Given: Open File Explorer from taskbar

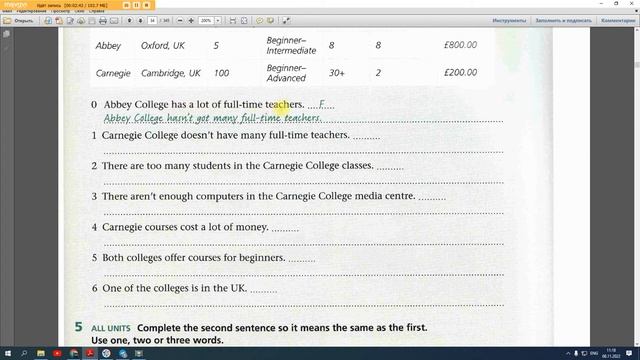Looking at the screenshot, I should (x=40, y=353).
